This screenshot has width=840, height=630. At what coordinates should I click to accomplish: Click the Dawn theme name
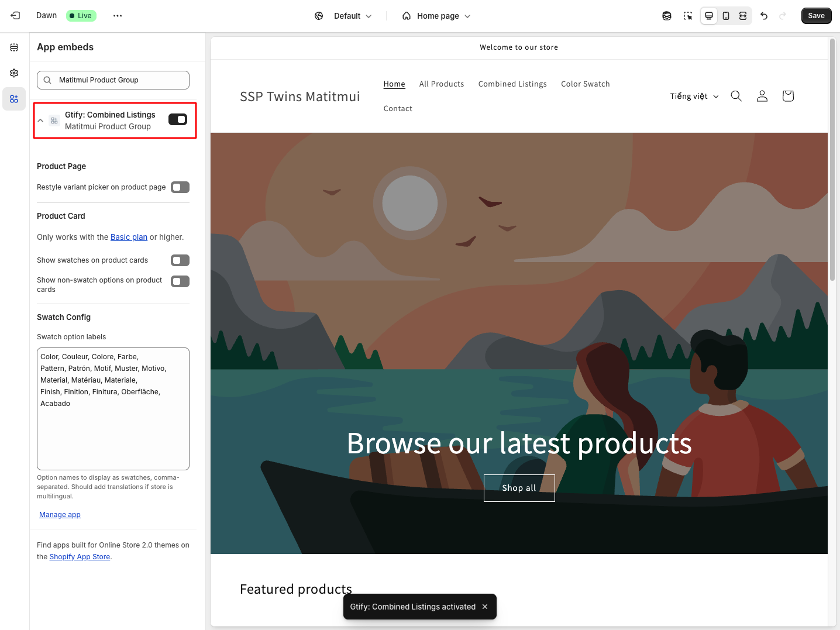click(x=46, y=16)
